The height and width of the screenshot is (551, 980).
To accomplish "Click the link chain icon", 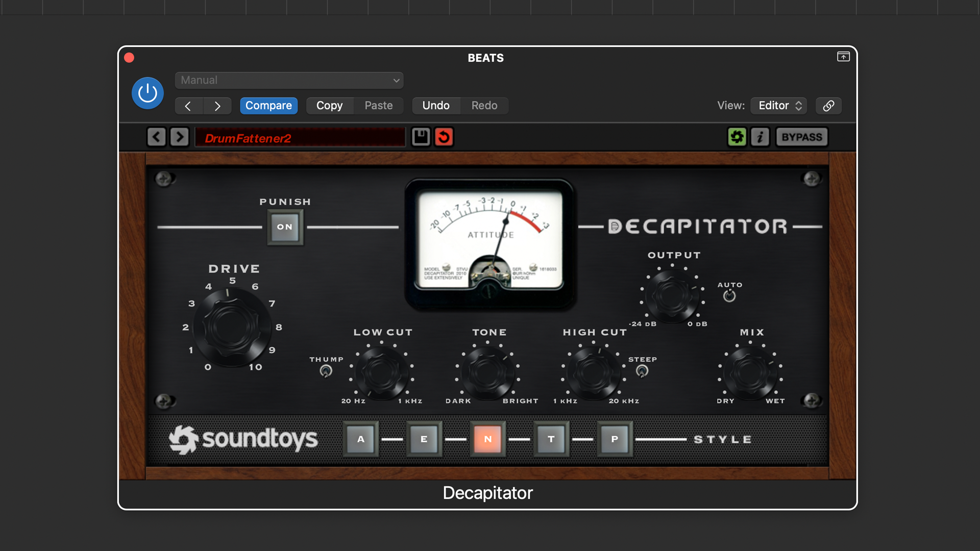I will click(x=828, y=106).
